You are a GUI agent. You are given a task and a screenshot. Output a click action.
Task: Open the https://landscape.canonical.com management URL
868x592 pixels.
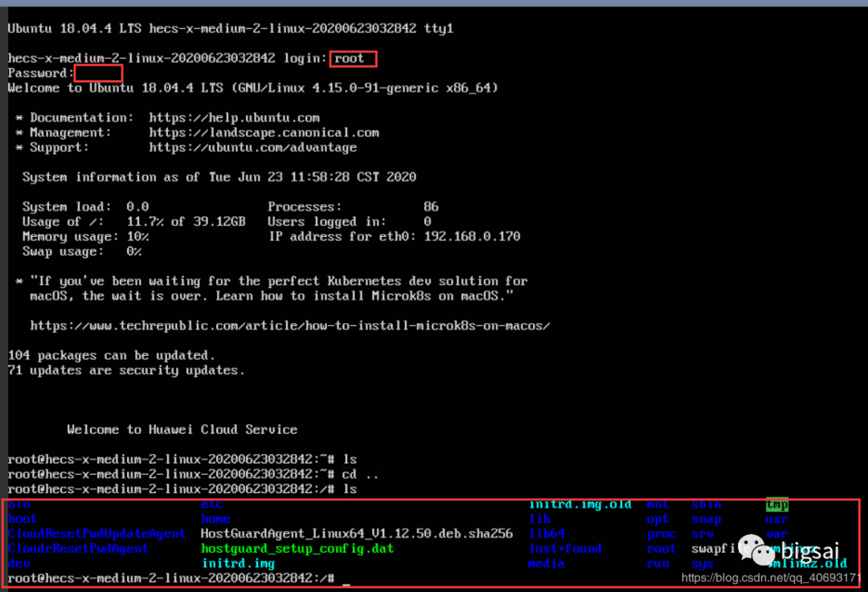tap(264, 133)
